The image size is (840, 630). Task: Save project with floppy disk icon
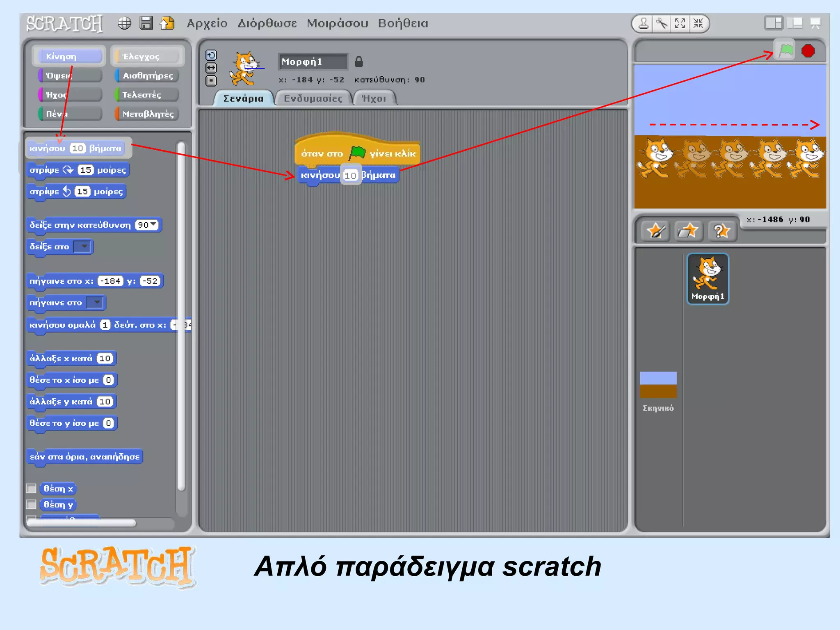[146, 23]
